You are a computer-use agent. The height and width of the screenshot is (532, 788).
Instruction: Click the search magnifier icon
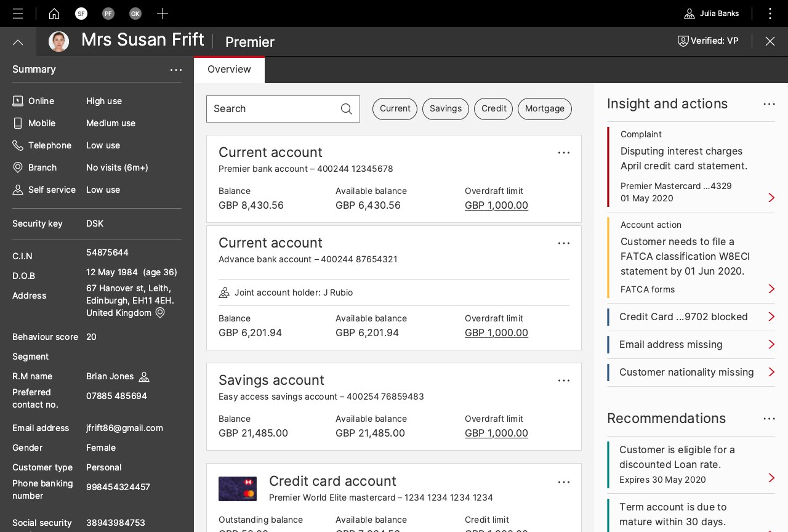click(347, 109)
